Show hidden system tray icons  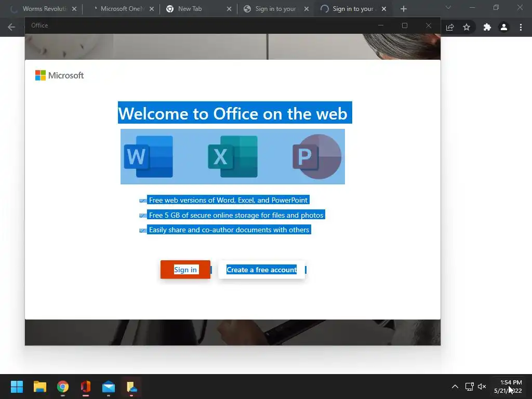coord(455,387)
